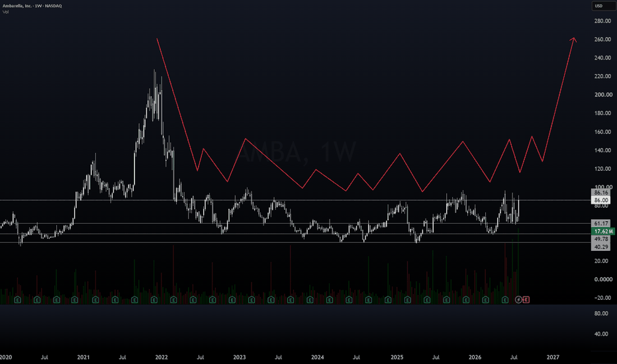Screen dimensions: 617x364
Task: Click the 120.00 price axis tick
Action: [x=602, y=169]
